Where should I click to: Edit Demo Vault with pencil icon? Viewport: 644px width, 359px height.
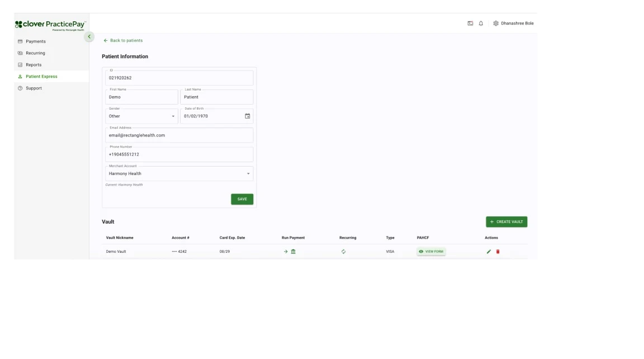click(489, 252)
